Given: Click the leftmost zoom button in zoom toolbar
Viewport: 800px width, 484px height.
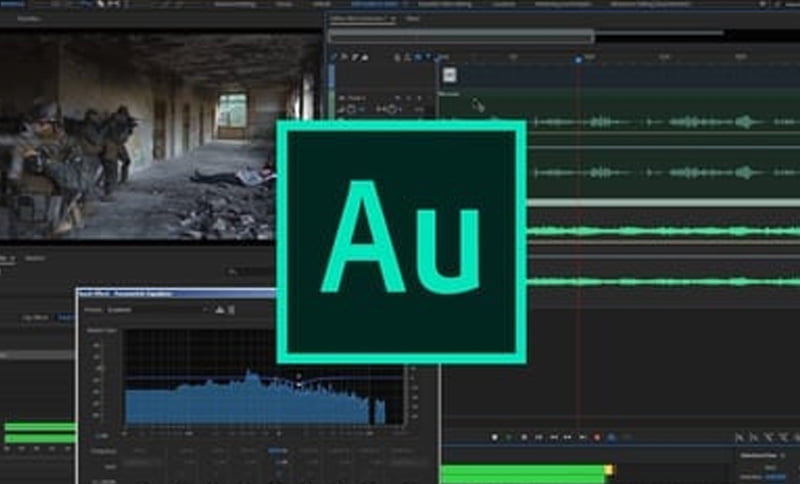Looking at the screenshot, I should point(739,437).
